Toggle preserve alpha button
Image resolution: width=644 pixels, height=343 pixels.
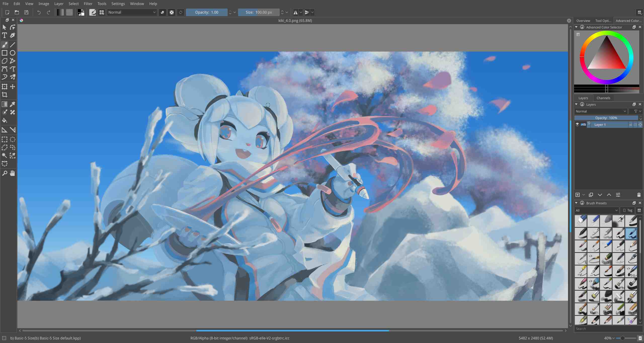pos(172,12)
